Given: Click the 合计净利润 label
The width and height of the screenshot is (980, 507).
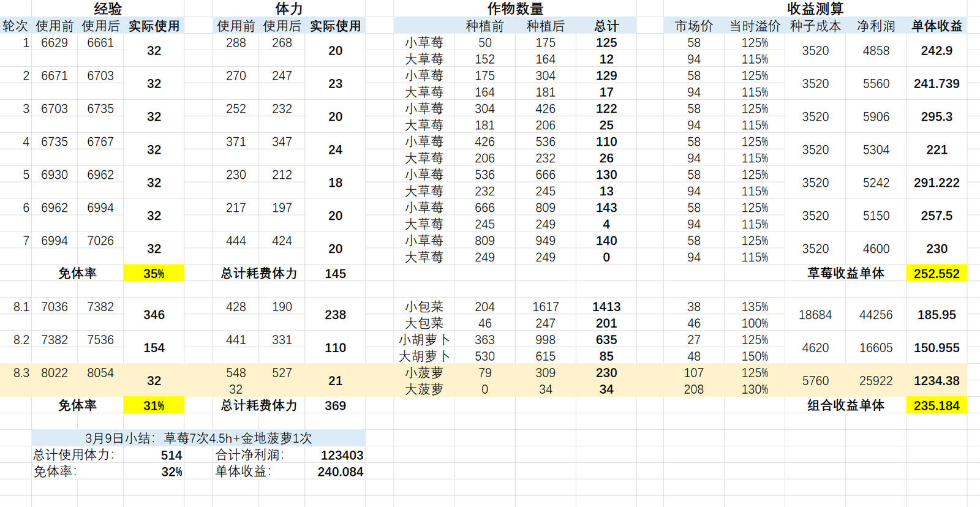Looking at the screenshot, I should (x=250, y=455).
